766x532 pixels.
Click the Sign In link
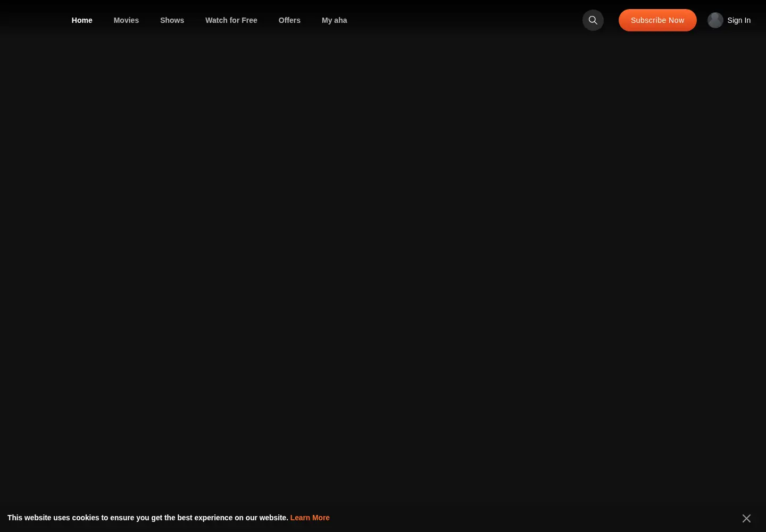tap(739, 20)
